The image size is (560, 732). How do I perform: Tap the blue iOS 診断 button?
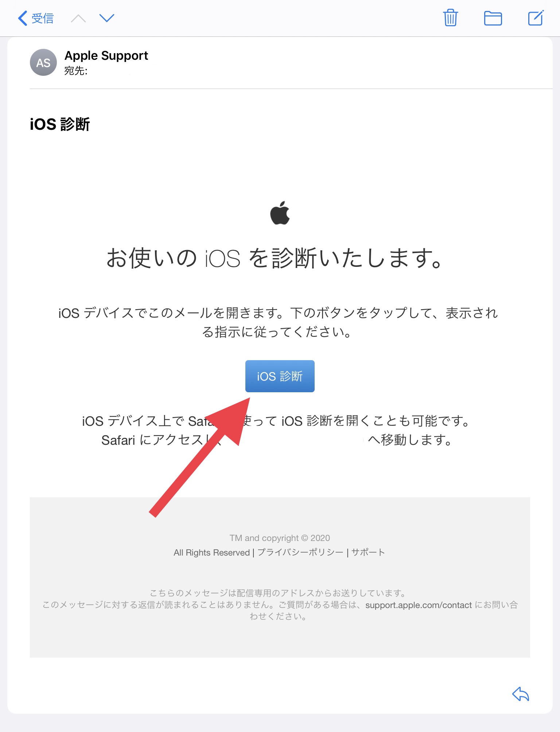point(280,376)
